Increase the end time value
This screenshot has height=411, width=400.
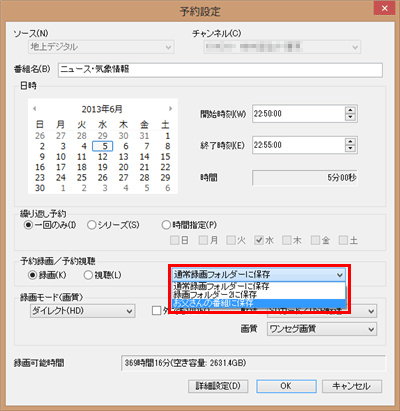click(x=350, y=142)
